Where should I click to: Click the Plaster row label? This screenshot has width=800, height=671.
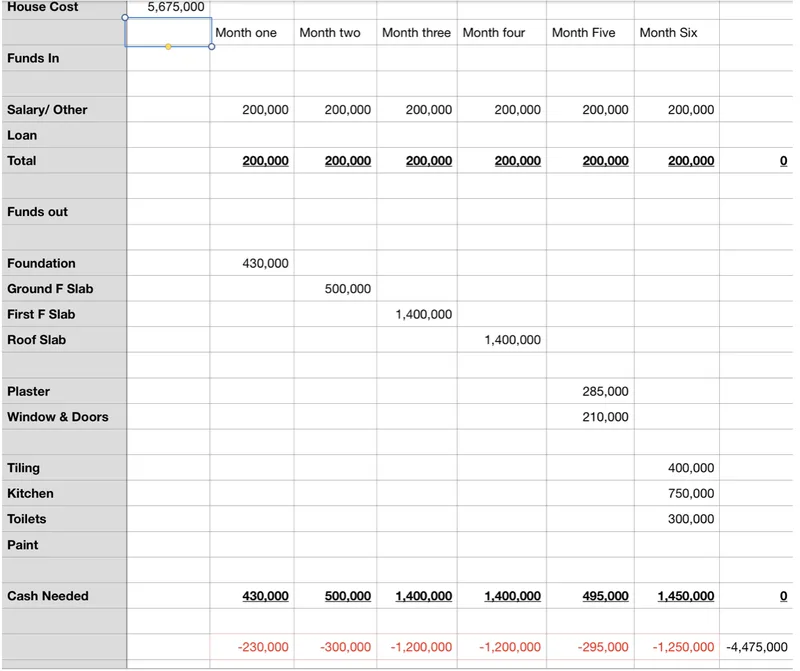point(64,391)
